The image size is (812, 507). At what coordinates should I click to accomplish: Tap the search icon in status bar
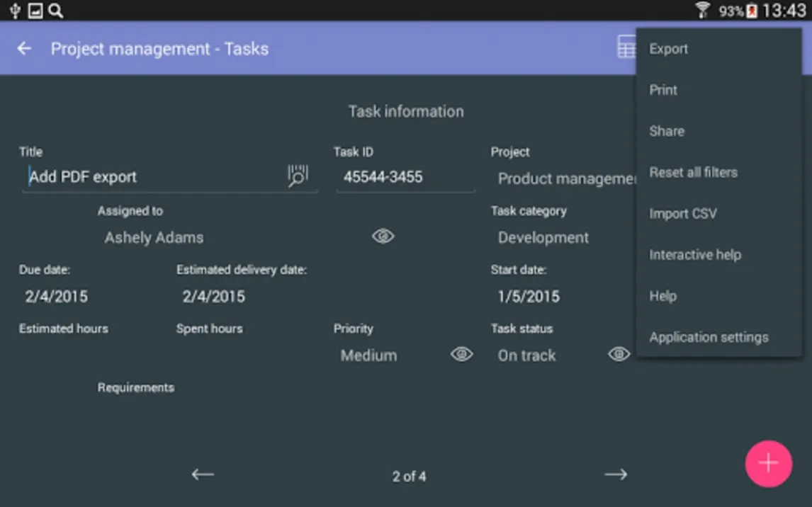click(55, 11)
